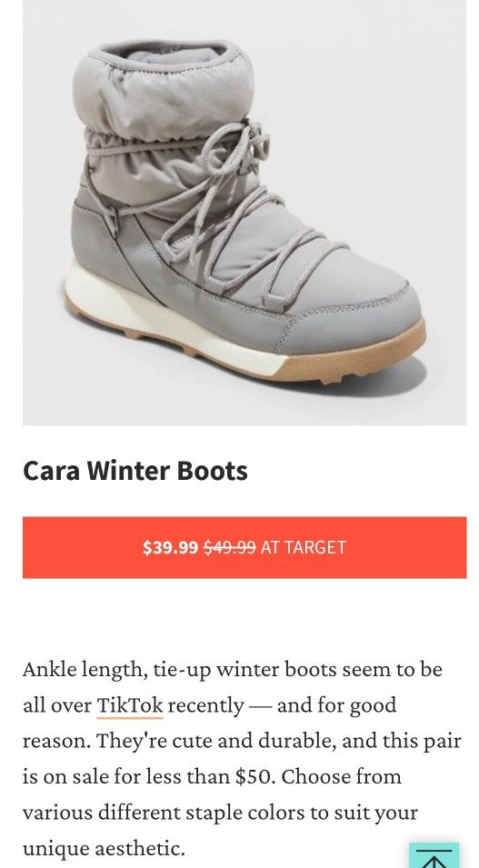Viewport: 479px width, 868px height.
Task: Click the 'Choose from' sentence start
Action: (x=341, y=776)
